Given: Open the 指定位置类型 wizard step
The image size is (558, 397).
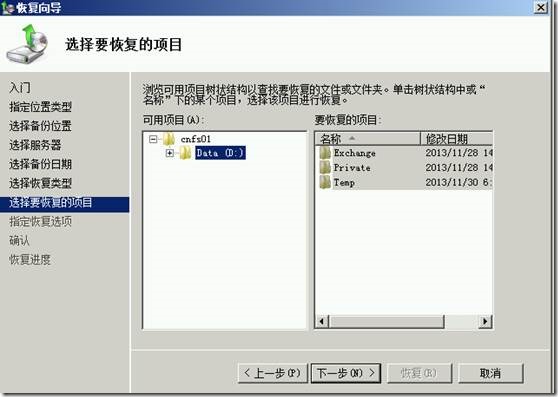Looking at the screenshot, I should 41,107.
